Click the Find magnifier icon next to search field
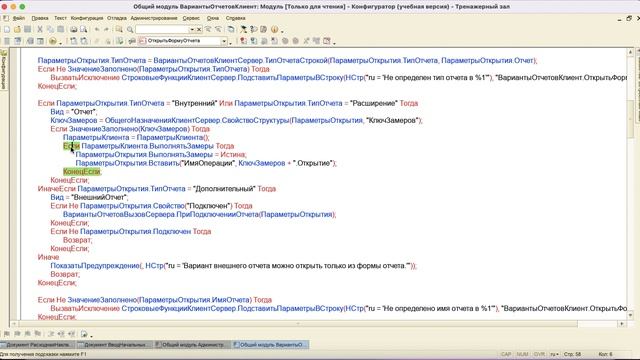This screenshot has width=640, height=360. (130, 29)
